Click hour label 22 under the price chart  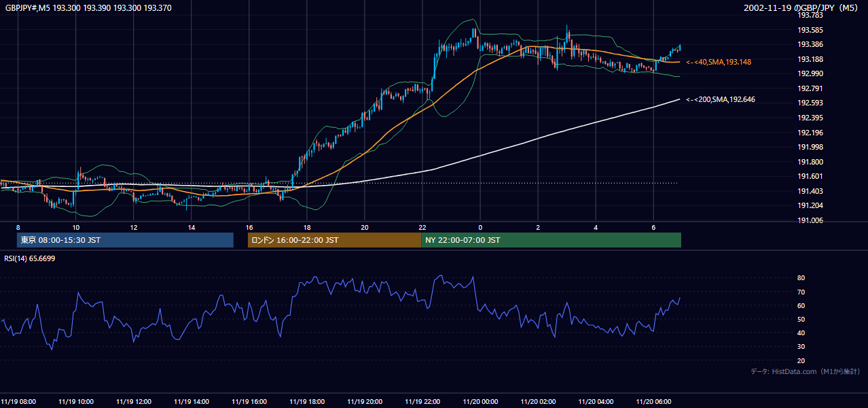point(422,227)
